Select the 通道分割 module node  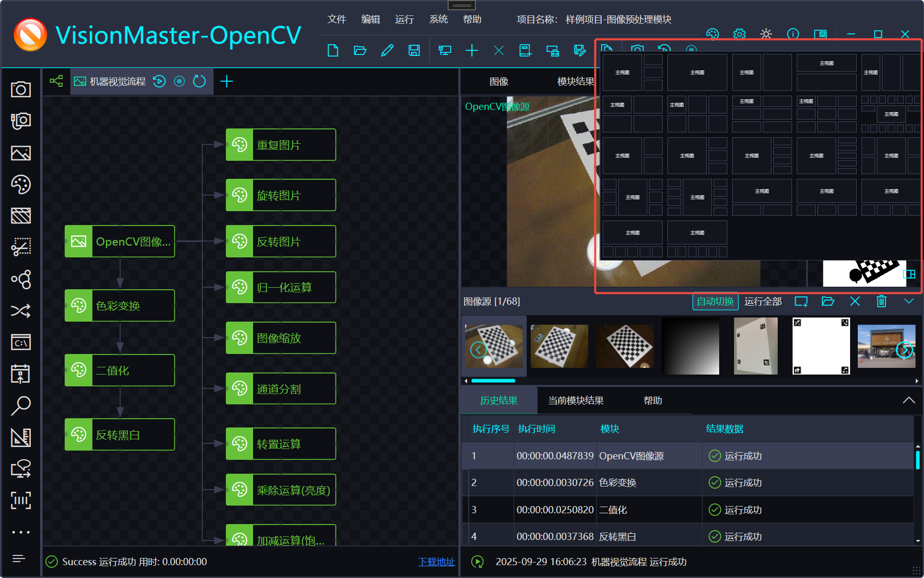281,389
